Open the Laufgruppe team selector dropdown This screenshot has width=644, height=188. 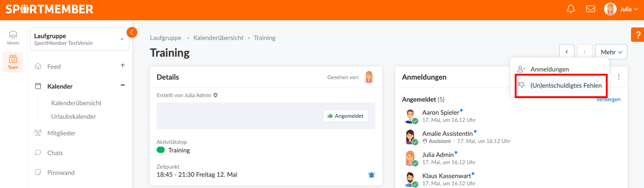point(80,39)
